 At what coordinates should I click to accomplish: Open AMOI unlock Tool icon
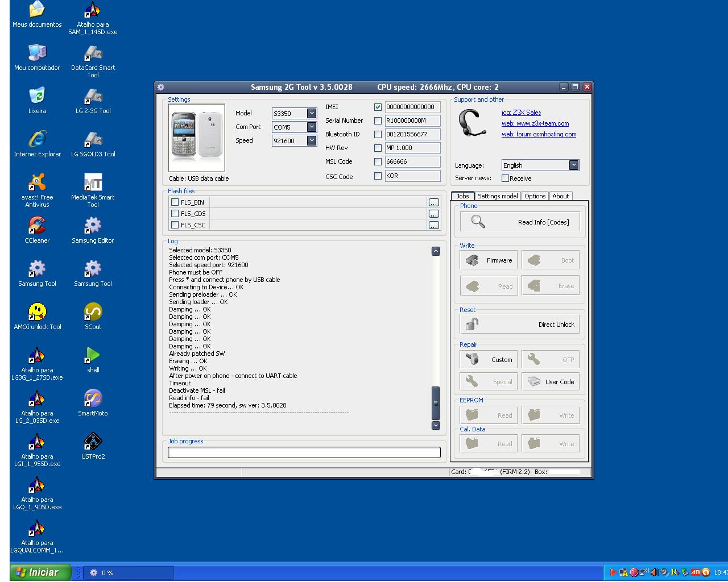pos(37,316)
